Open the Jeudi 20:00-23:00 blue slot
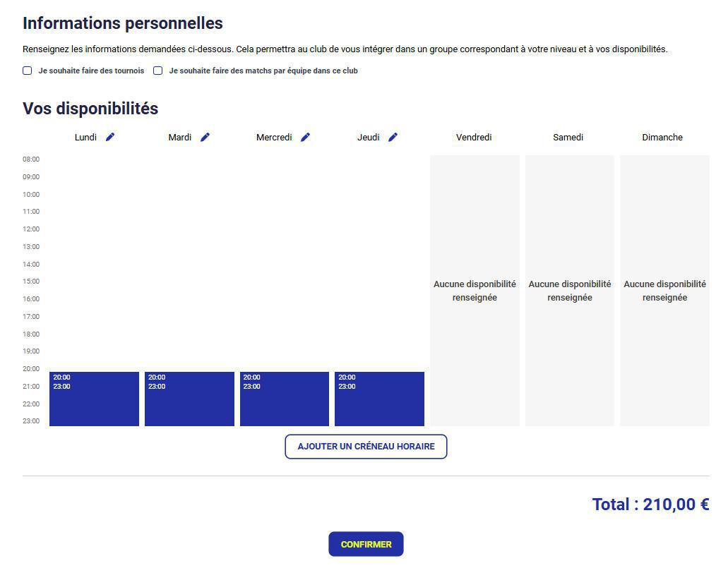The width and height of the screenshot is (728, 568). pyautogui.click(x=379, y=399)
